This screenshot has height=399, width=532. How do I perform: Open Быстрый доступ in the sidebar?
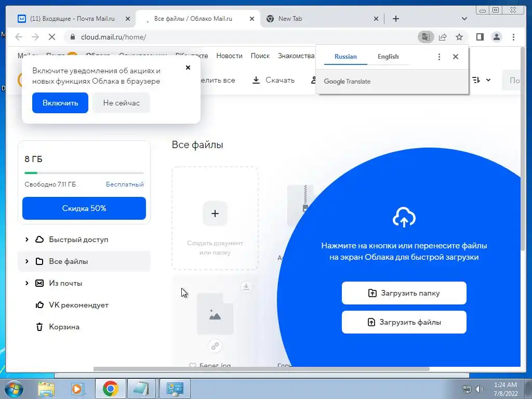(x=78, y=240)
